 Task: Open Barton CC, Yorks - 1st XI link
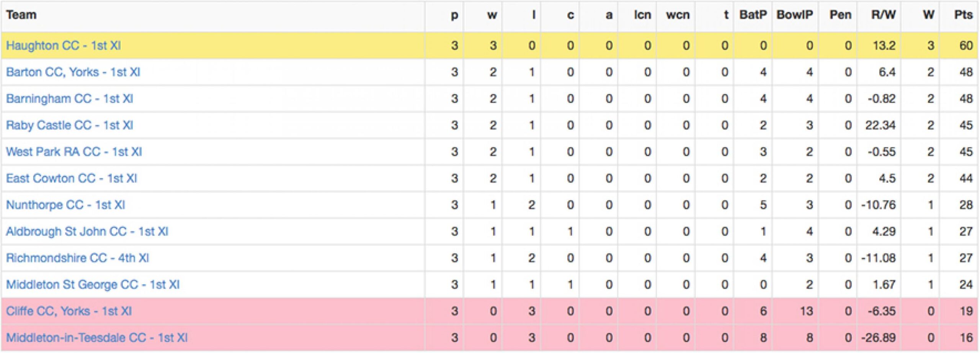pos(73,72)
